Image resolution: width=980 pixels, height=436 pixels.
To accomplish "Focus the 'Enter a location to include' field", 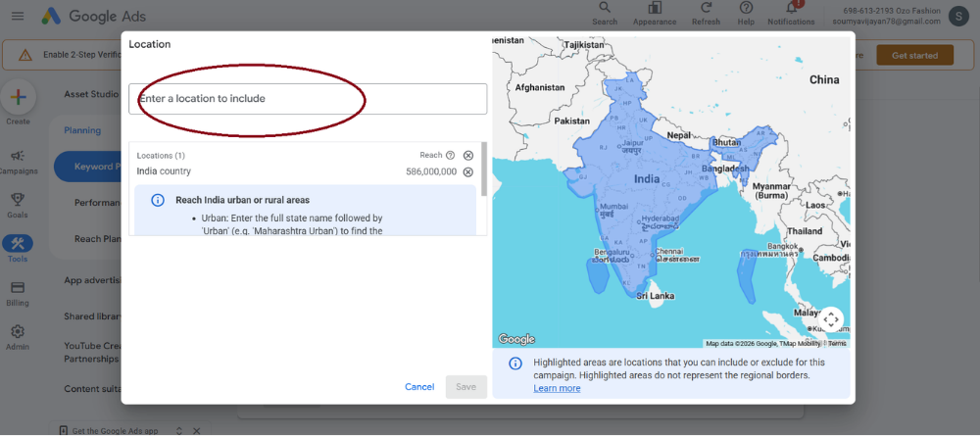I will coord(308,99).
